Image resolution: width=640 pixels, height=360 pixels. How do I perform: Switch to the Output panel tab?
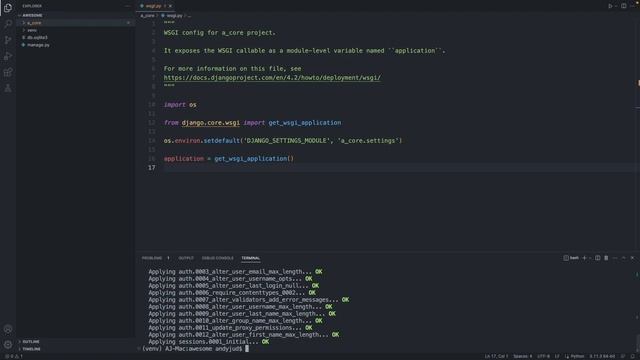coord(186,258)
